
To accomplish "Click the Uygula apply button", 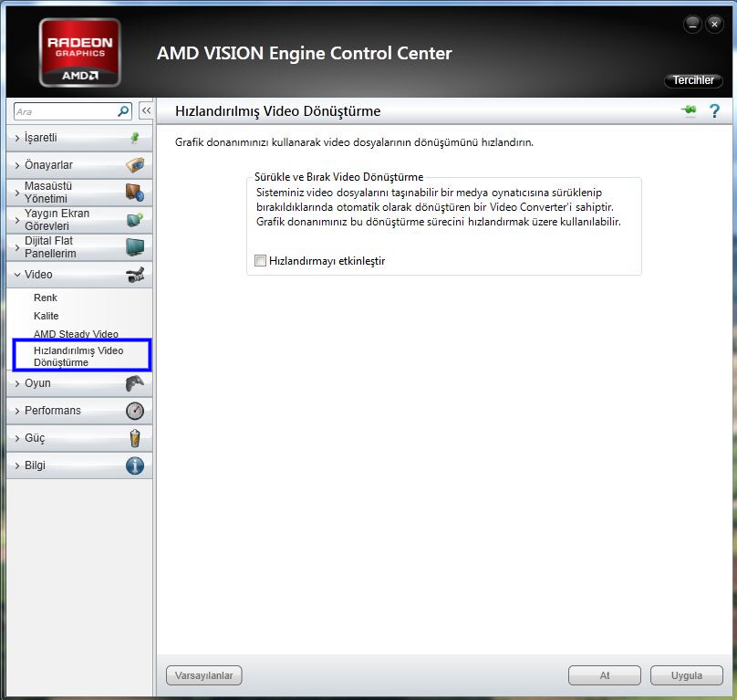I will (x=687, y=675).
